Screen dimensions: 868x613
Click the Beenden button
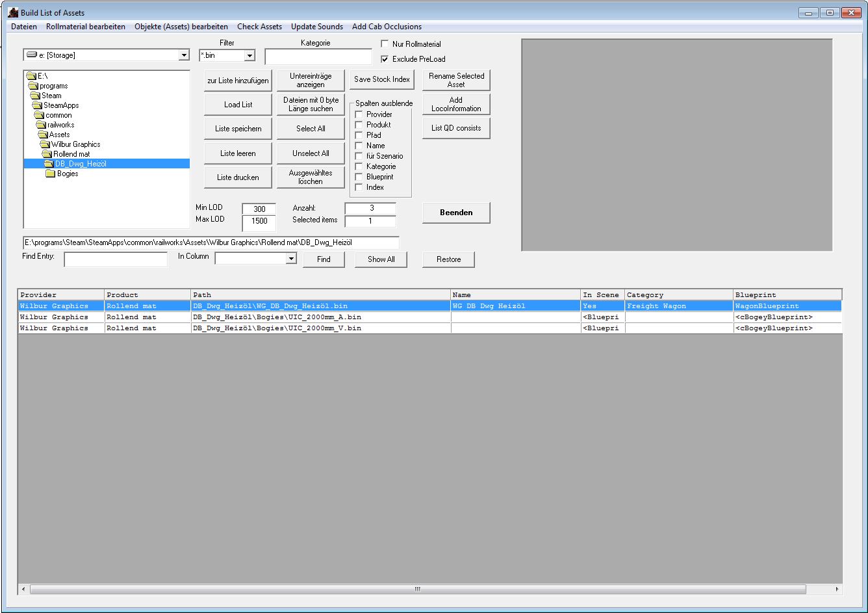pyautogui.click(x=456, y=213)
